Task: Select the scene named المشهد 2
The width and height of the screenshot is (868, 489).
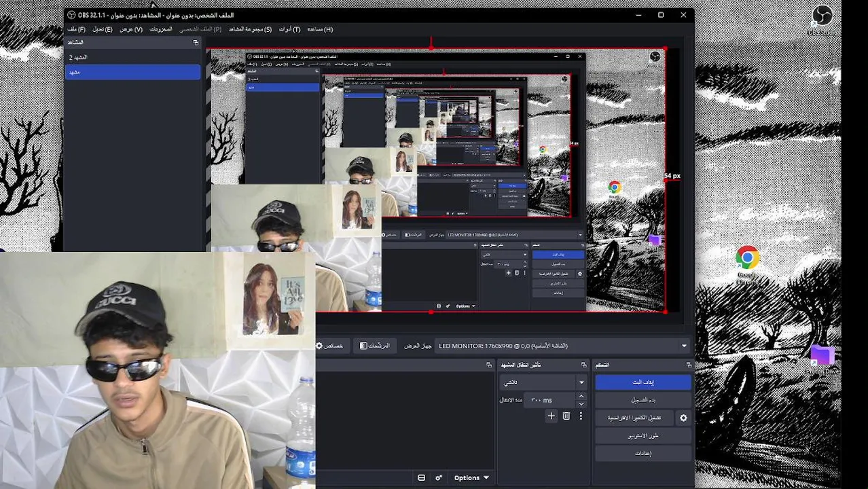Action: pos(133,58)
